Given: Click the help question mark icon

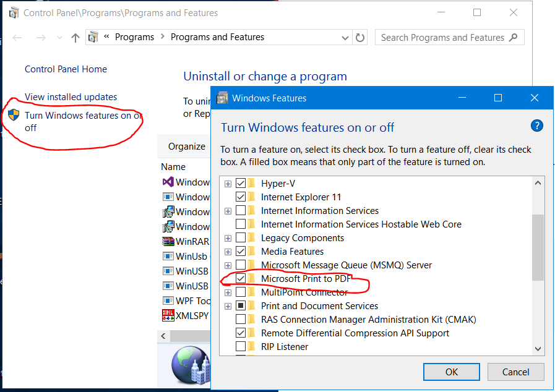Looking at the screenshot, I should [537, 126].
